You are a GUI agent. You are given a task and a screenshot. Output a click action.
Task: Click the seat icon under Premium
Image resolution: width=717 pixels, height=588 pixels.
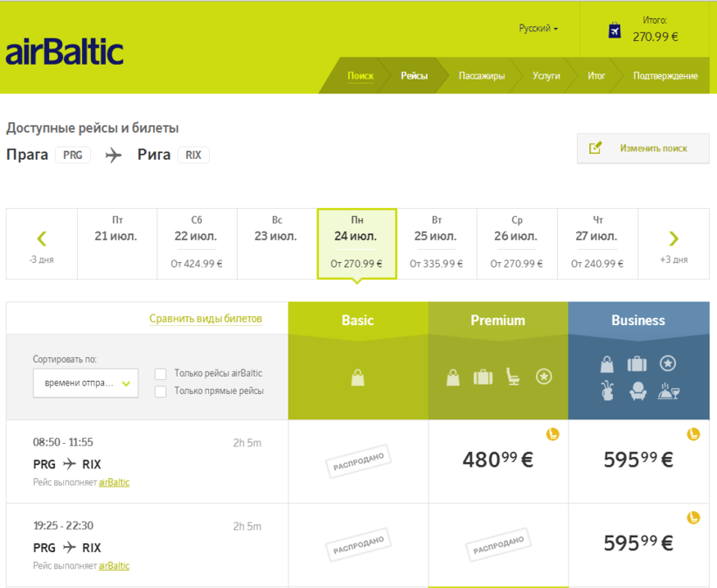point(513,377)
